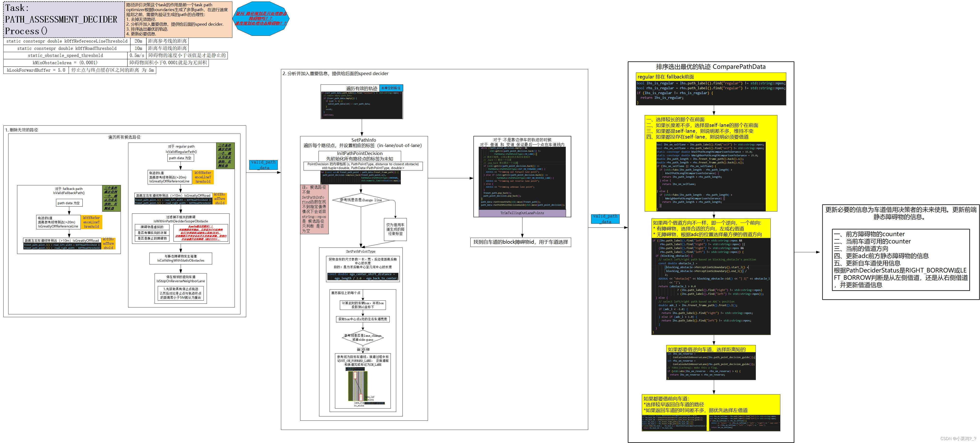
Task: Click the blue valid_path_data label before ComparePathData
Action: 605,219
